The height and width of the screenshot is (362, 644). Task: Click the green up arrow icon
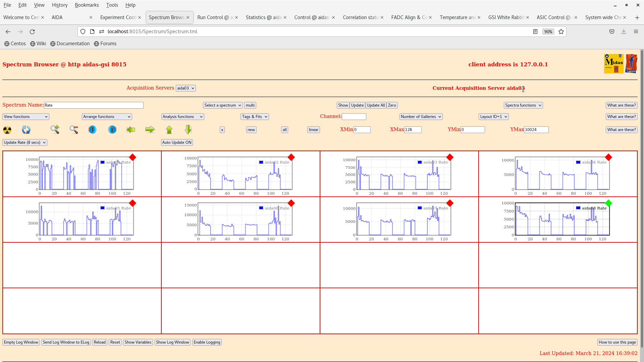click(169, 130)
